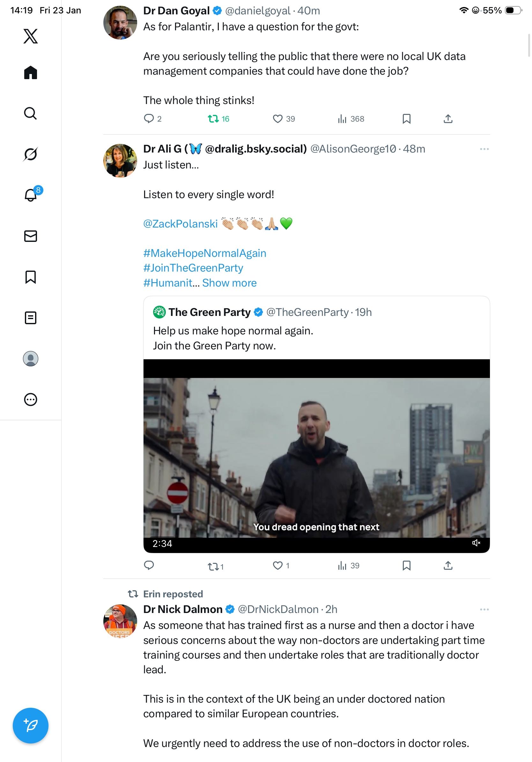Open the Lists icon in sidebar

31,317
